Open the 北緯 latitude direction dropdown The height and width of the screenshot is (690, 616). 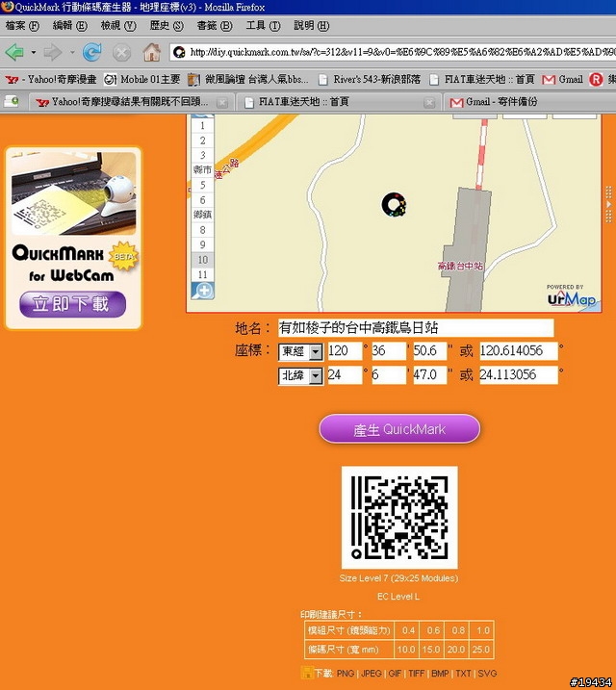[x=301, y=375]
